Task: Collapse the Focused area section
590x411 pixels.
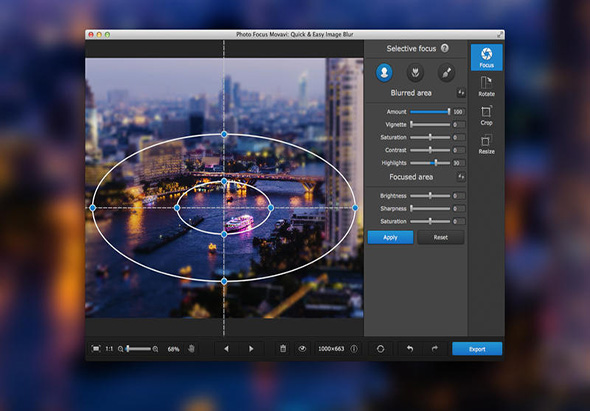Action: [461, 177]
